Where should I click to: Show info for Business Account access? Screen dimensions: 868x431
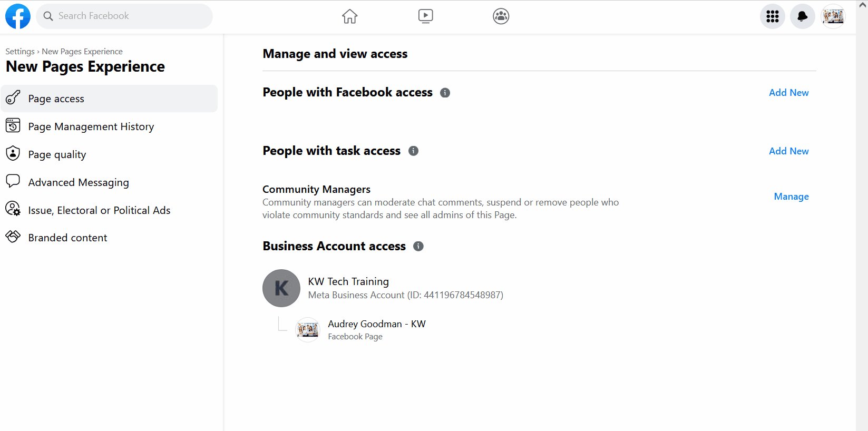point(418,247)
